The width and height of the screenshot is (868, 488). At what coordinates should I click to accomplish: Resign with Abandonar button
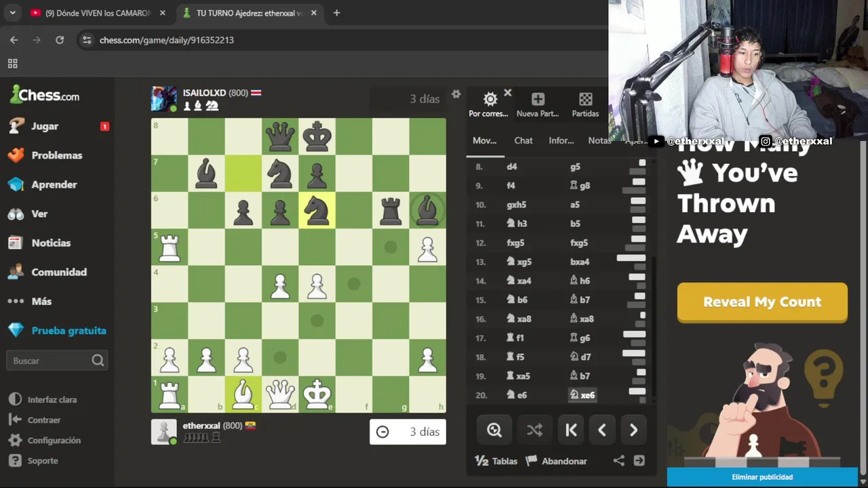point(557,461)
